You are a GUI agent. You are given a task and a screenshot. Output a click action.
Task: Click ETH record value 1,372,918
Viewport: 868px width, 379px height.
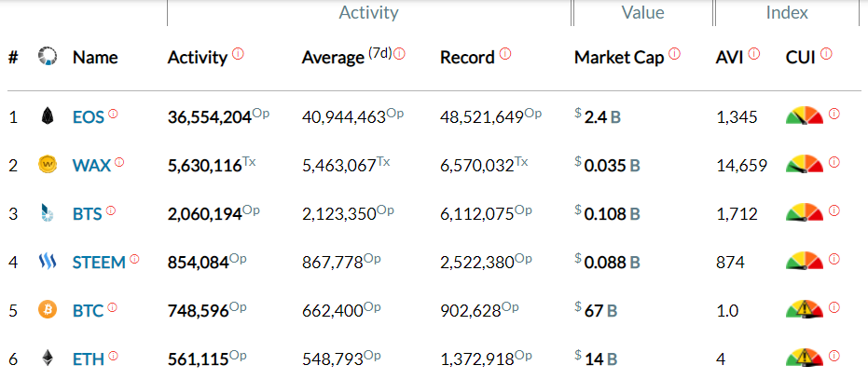477,359
